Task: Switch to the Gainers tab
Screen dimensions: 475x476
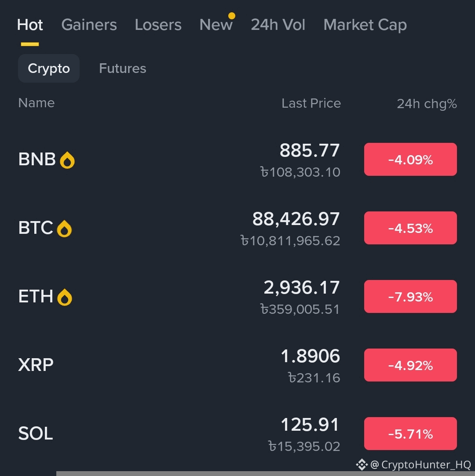Action: [89, 25]
